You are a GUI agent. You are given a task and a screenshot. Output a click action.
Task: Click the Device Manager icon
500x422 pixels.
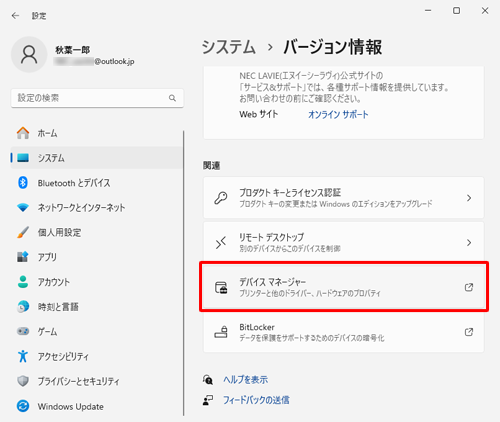tap(221, 287)
